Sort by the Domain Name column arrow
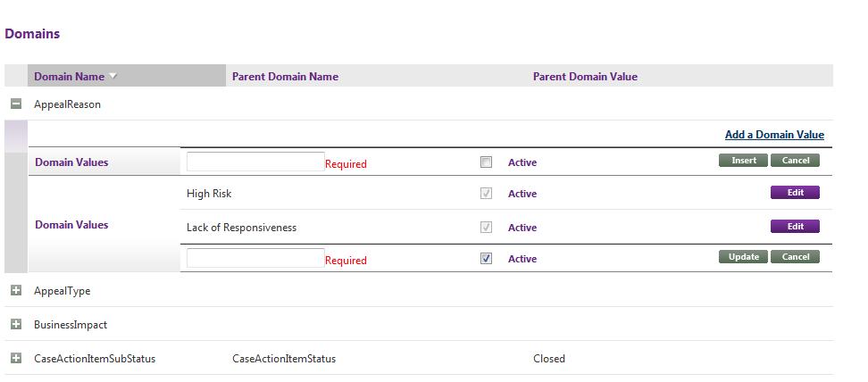 (113, 77)
